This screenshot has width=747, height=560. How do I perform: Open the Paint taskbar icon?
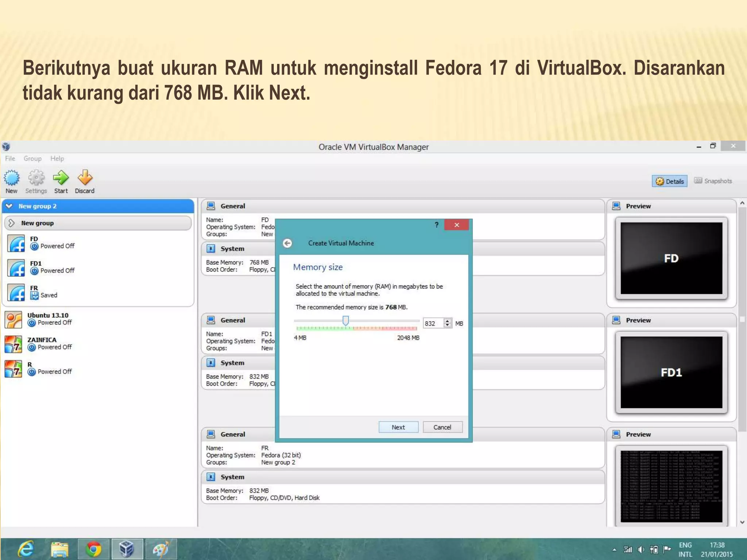coord(160,549)
